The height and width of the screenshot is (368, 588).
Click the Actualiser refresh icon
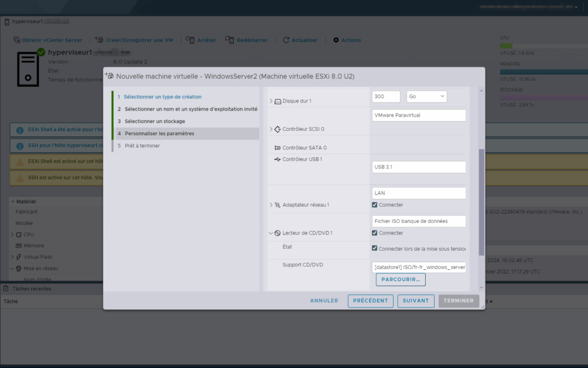[286, 40]
